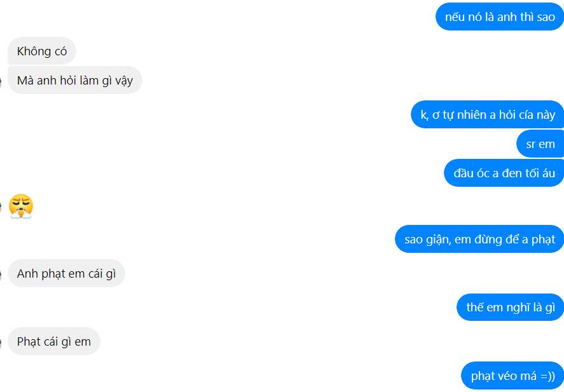This screenshot has height=392, width=564.
Task: Select the 'Không có' gray bubble
Action: [x=42, y=51]
